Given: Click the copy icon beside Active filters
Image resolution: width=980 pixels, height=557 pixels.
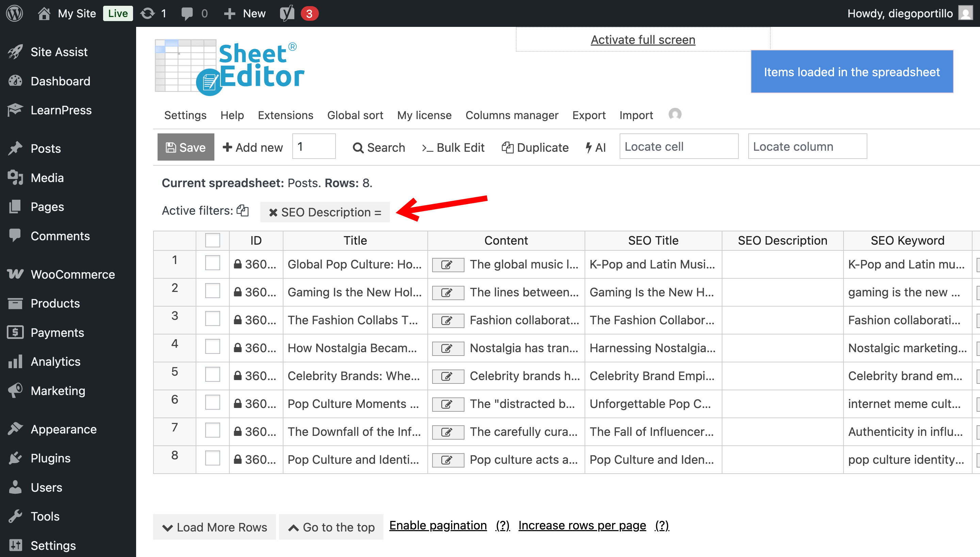Looking at the screenshot, I should point(243,210).
